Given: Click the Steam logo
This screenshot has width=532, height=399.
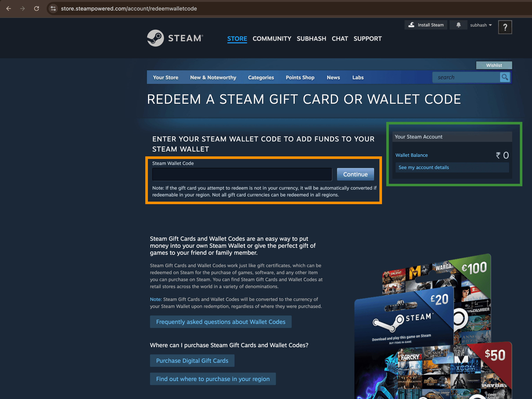Looking at the screenshot, I should [x=175, y=38].
